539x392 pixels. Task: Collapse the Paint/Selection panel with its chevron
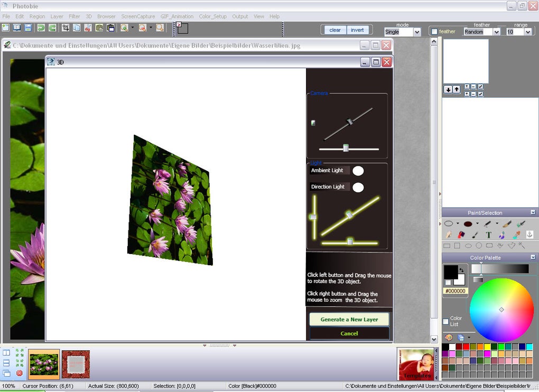tap(533, 212)
